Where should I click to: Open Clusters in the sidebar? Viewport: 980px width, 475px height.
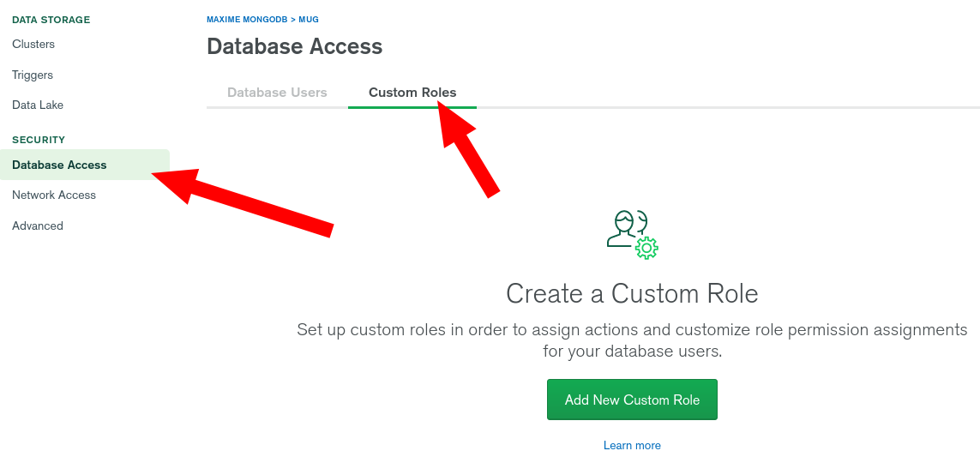click(33, 45)
